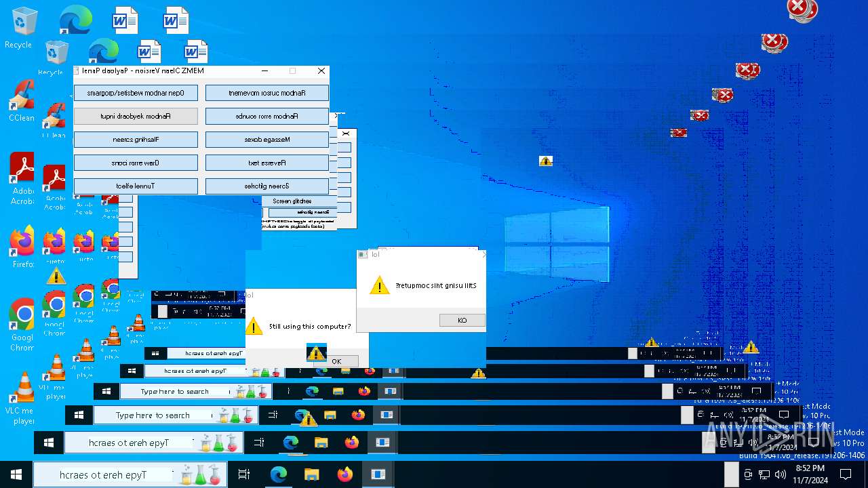Click the bottom taskbar search box

coord(130,474)
